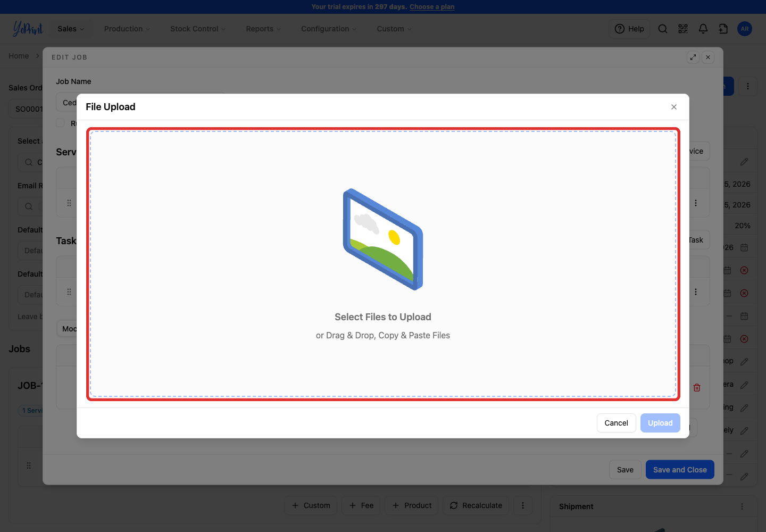Close the Edit Job dialog
This screenshot has height=532, width=766.
pyautogui.click(x=708, y=57)
